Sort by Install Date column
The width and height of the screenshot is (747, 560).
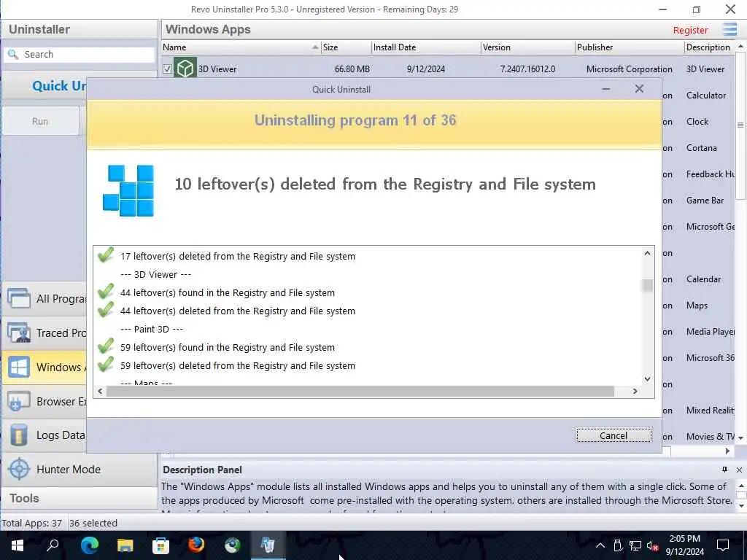tap(426, 47)
